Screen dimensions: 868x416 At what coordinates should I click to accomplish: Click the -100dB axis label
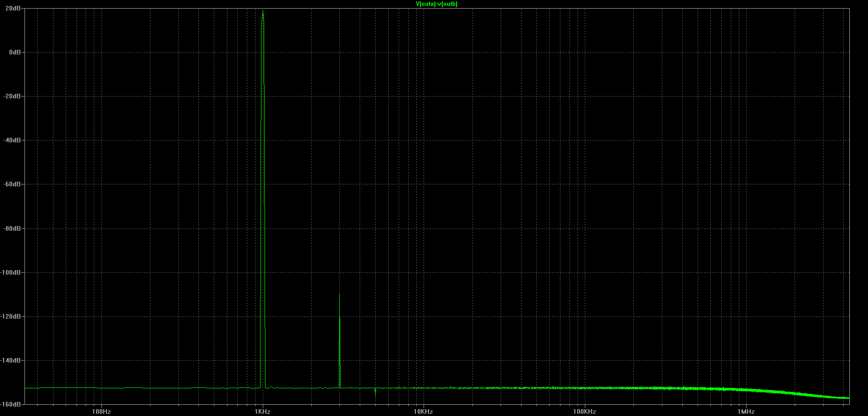point(11,273)
